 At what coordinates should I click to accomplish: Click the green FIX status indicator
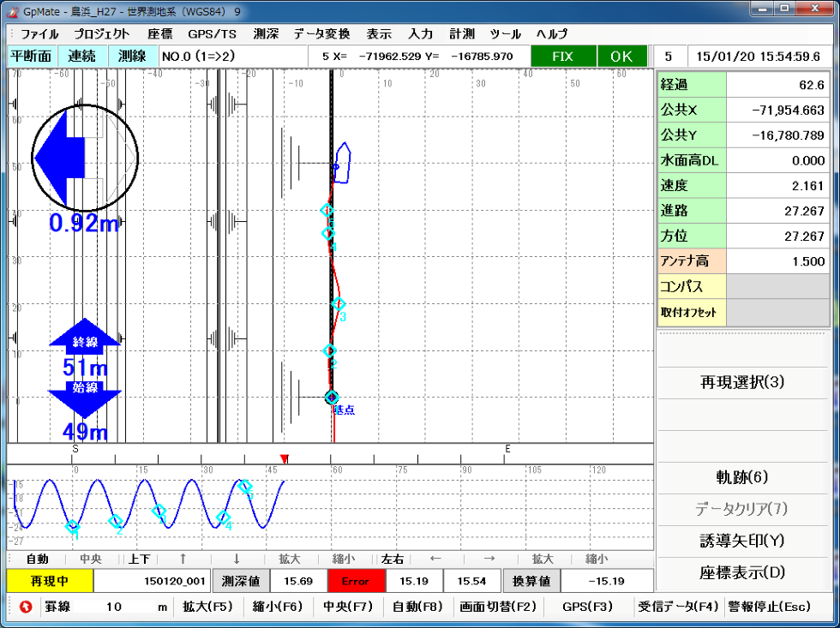click(x=563, y=57)
